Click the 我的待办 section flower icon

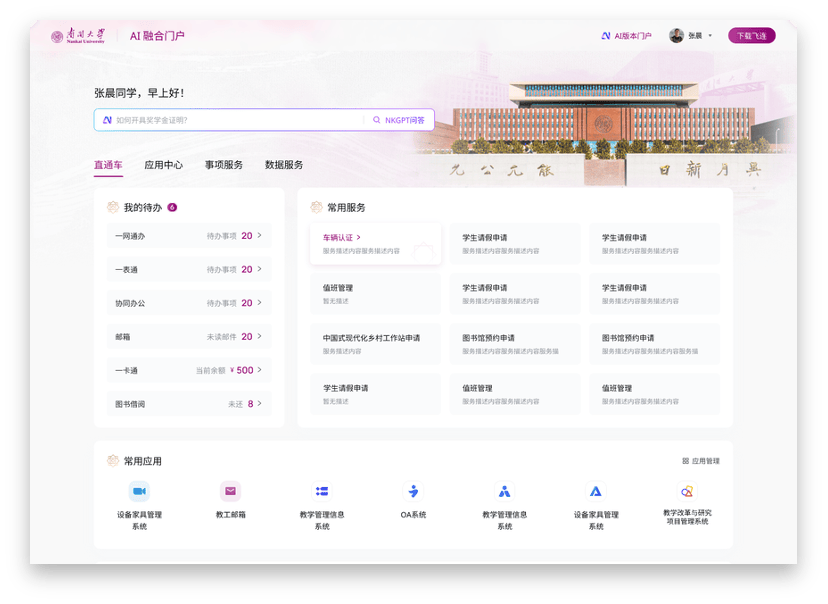(x=113, y=207)
